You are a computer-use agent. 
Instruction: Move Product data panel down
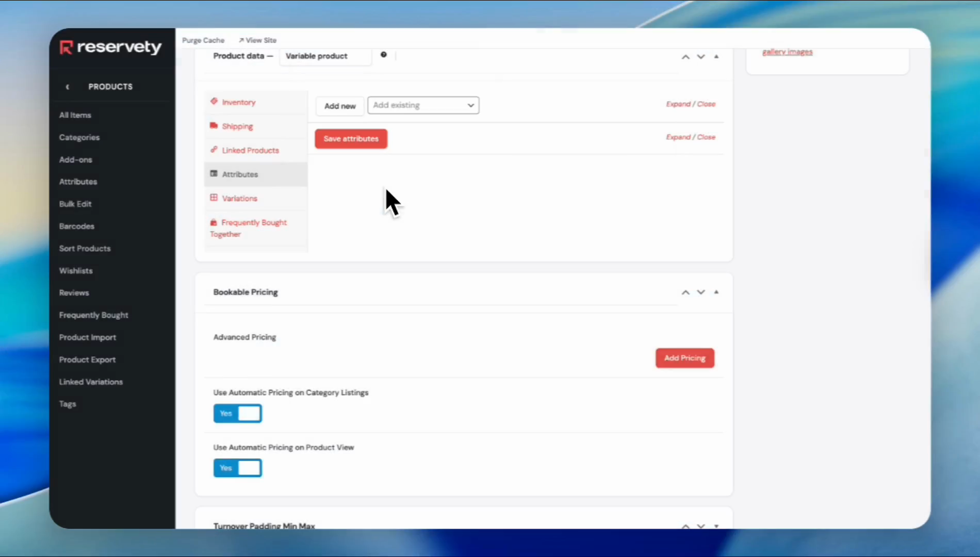(701, 57)
